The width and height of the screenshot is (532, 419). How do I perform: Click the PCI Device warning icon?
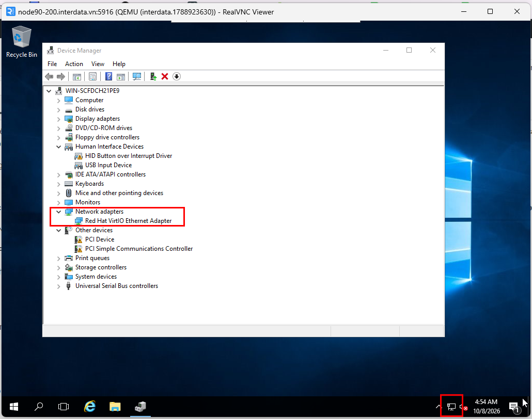tap(79, 239)
